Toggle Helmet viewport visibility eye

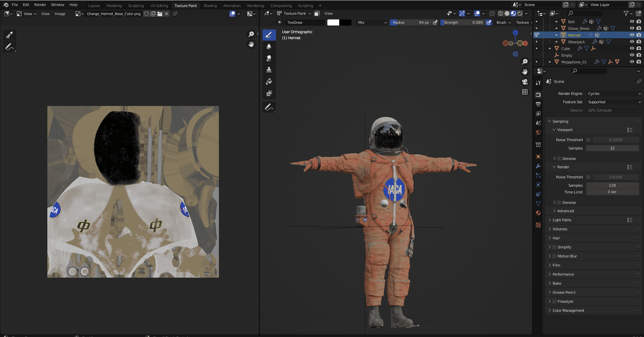coord(632,35)
